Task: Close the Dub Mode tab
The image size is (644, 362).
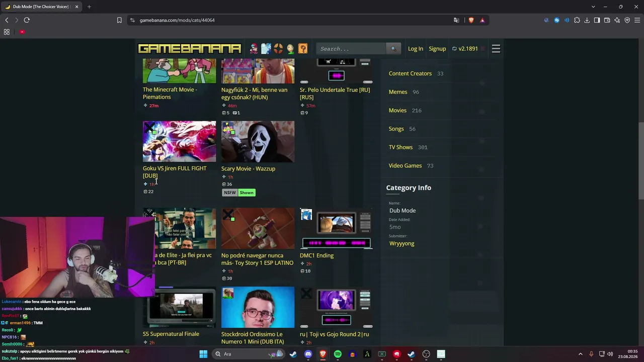Action: (x=76, y=7)
